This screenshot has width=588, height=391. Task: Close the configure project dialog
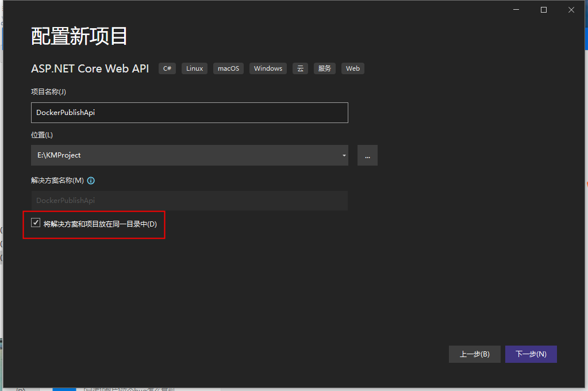click(571, 10)
